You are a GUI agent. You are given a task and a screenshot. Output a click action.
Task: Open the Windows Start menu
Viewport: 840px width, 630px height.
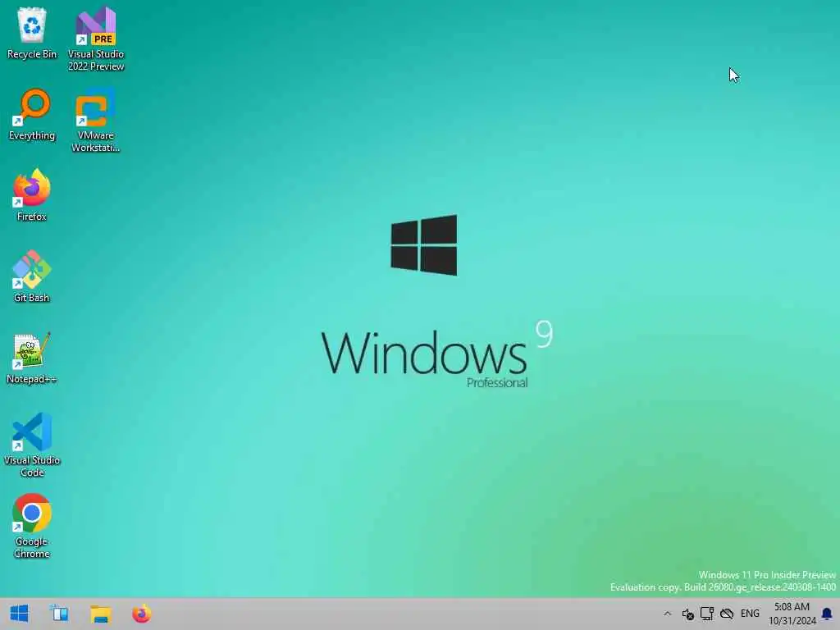point(20,614)
